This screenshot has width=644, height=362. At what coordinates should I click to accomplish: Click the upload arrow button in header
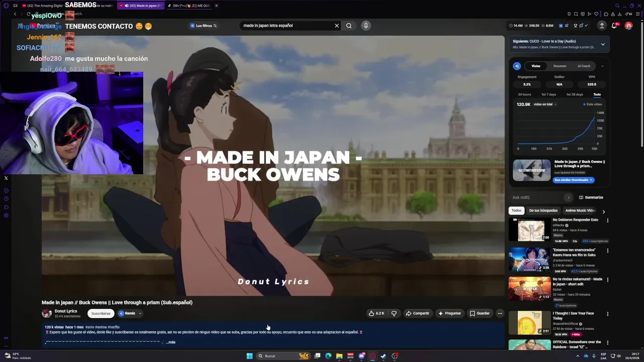(602, 26)
